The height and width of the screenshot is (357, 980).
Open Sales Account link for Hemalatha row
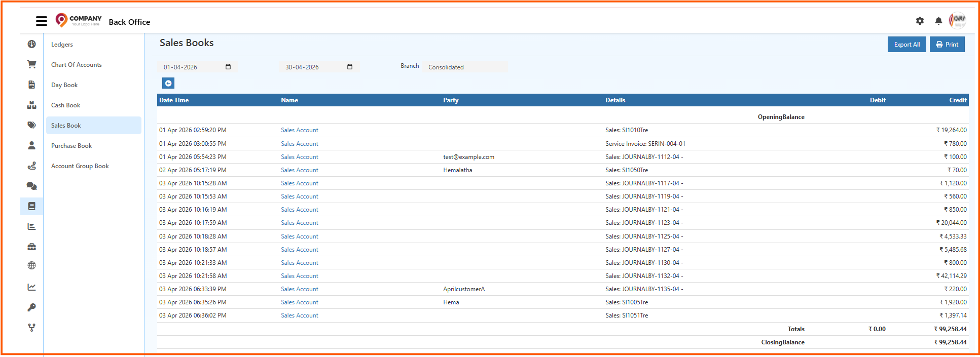coord(300,170)
